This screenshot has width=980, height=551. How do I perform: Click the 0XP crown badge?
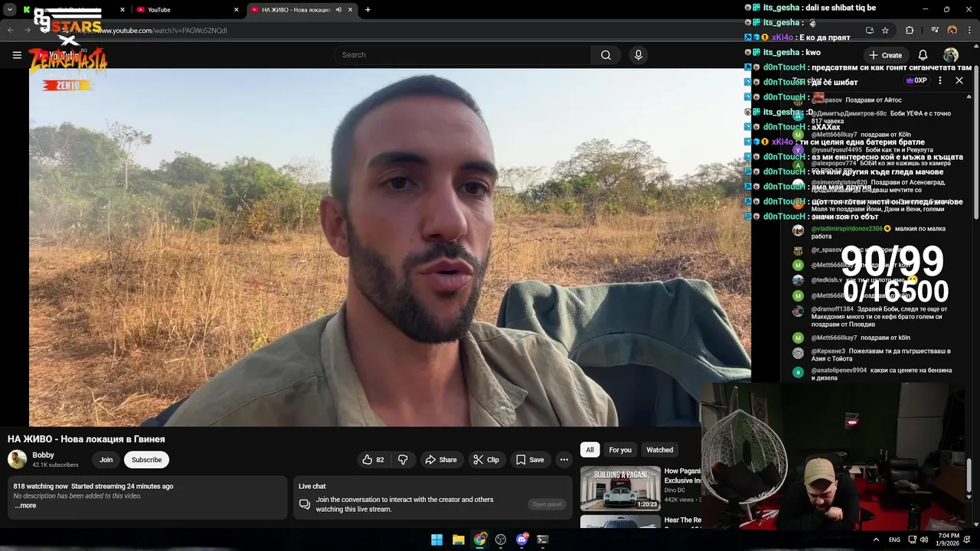(x=917, y=80)
